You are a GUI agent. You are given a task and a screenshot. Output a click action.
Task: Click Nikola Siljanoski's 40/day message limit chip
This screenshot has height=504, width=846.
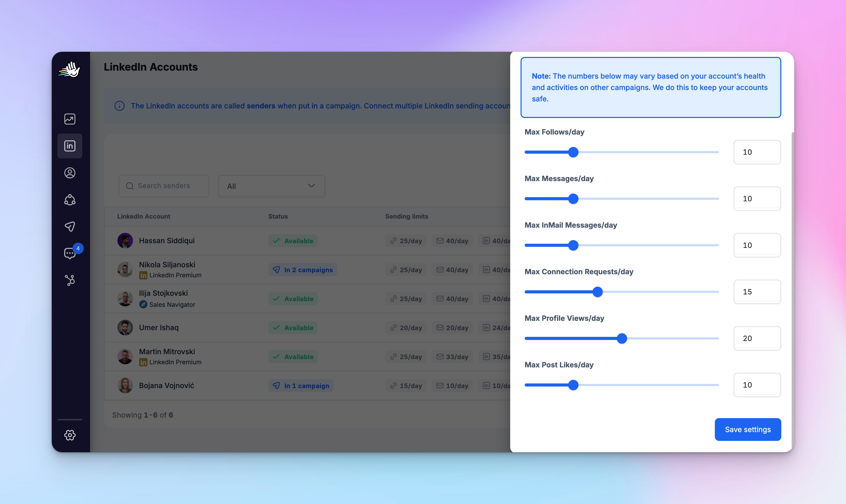[x=452, y=270]
